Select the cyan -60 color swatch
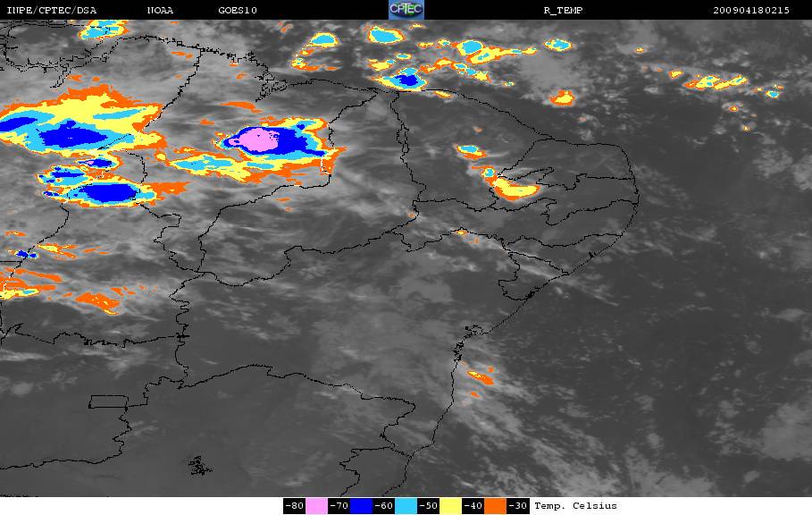This screenshot has height=515, width=812. [406, 506]
